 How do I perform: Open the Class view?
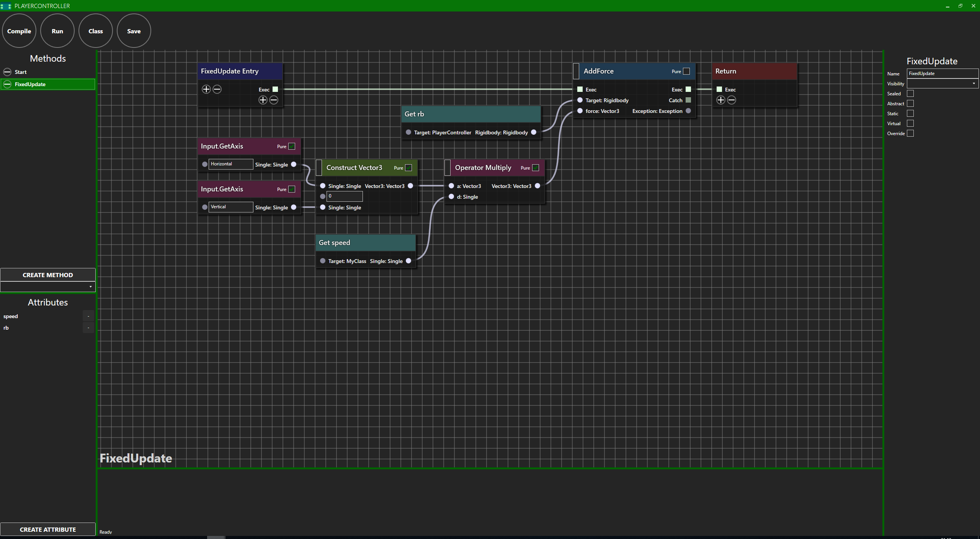coord(96,31)
